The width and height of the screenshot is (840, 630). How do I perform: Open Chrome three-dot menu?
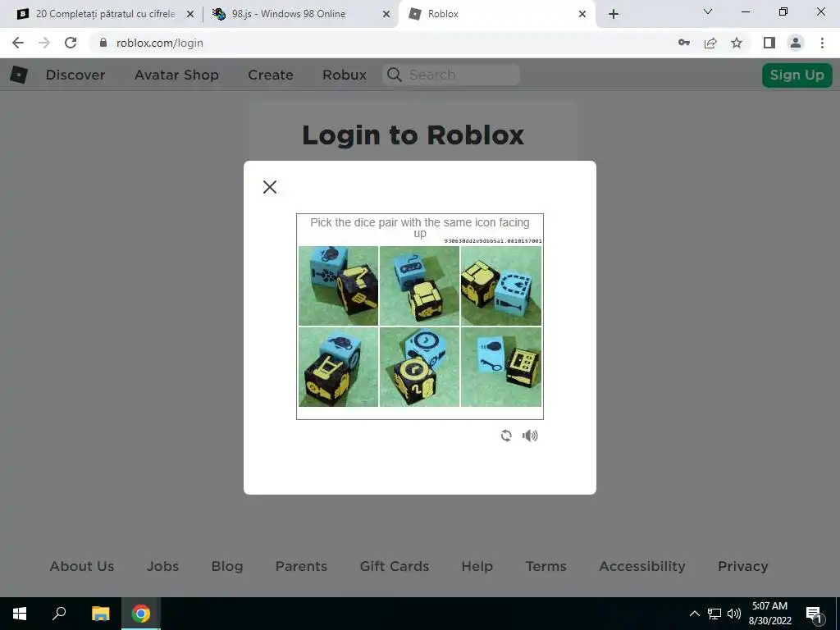[x=822, y=43]
